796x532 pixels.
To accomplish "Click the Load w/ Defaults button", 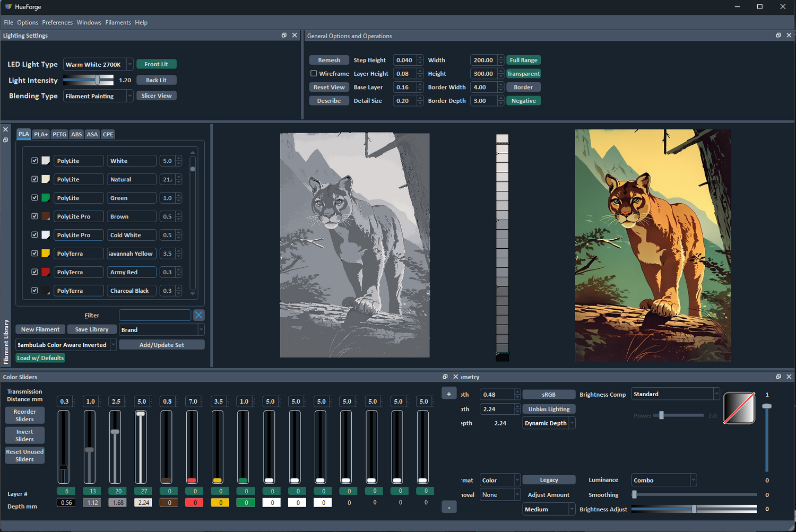I will pos(40,357).
